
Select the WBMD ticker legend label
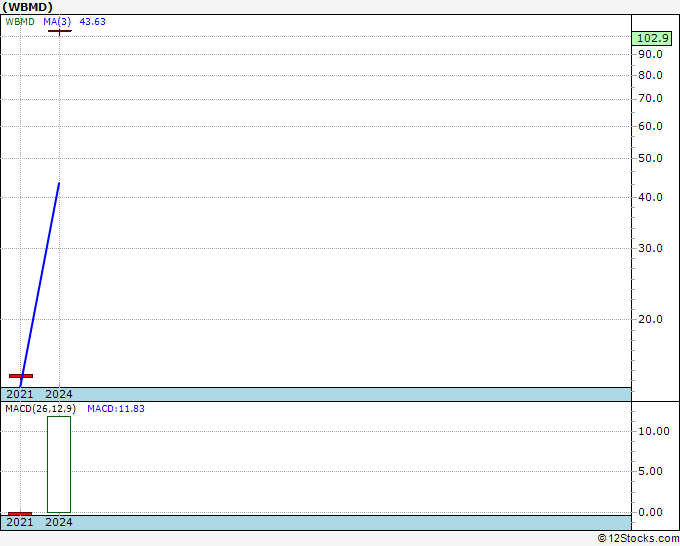(x=20, y=22)
